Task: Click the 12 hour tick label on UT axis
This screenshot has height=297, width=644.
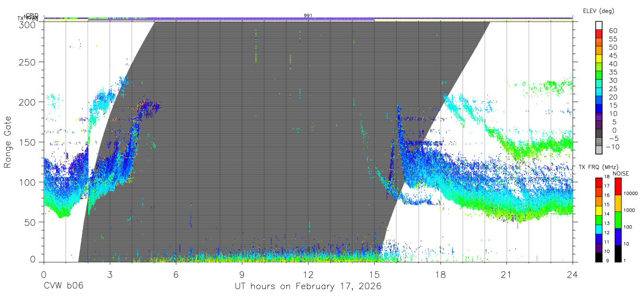Action: click(x=308, y=274)
